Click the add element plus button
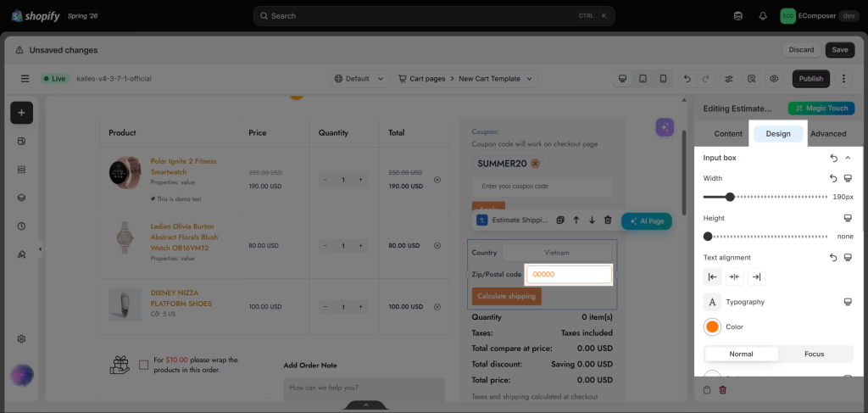 (21, 113)
